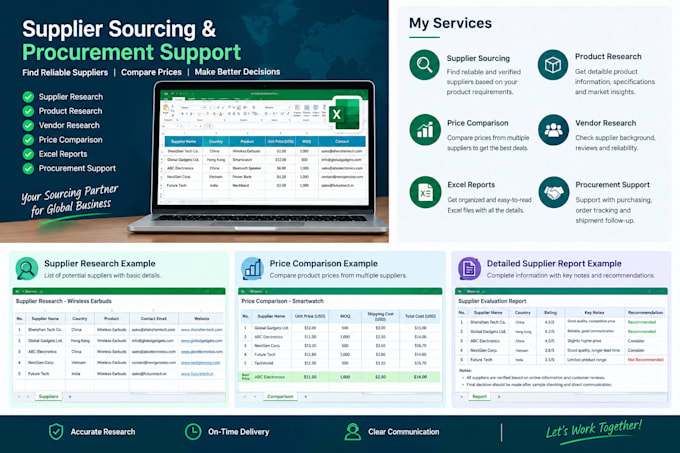Click the green checkmark beside Product Research
The height and width of the screenshot is (453, 680).
click(28, 111)
